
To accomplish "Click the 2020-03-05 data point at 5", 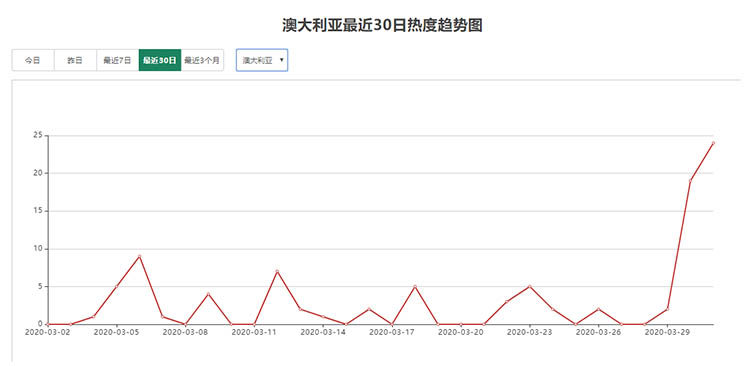I will pos(116,287).
